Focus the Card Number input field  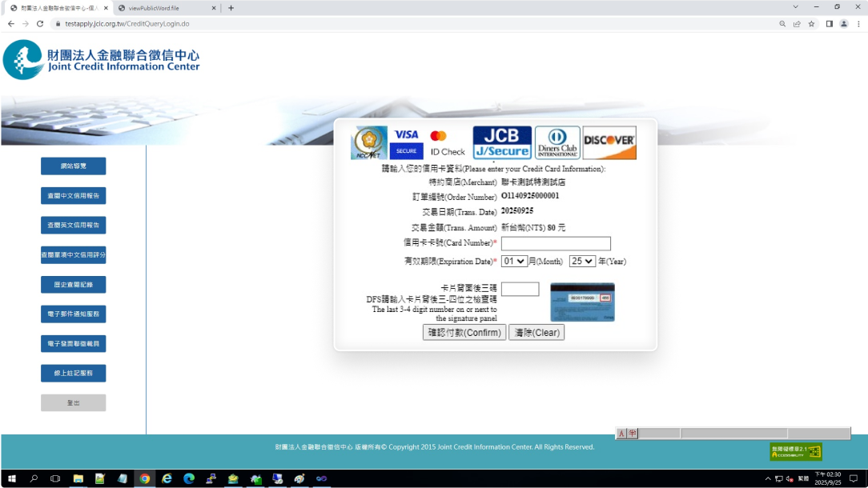click(x=556, y=244)
